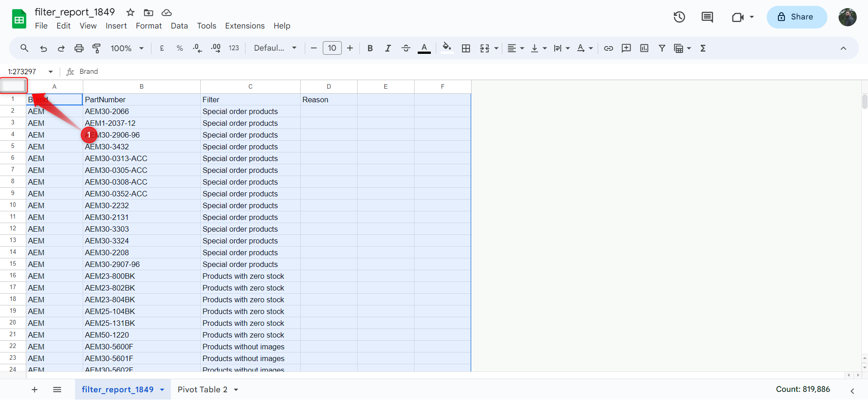The image size is (868, 400).
Task: Open the Help menu
Action: click(282, 26)
